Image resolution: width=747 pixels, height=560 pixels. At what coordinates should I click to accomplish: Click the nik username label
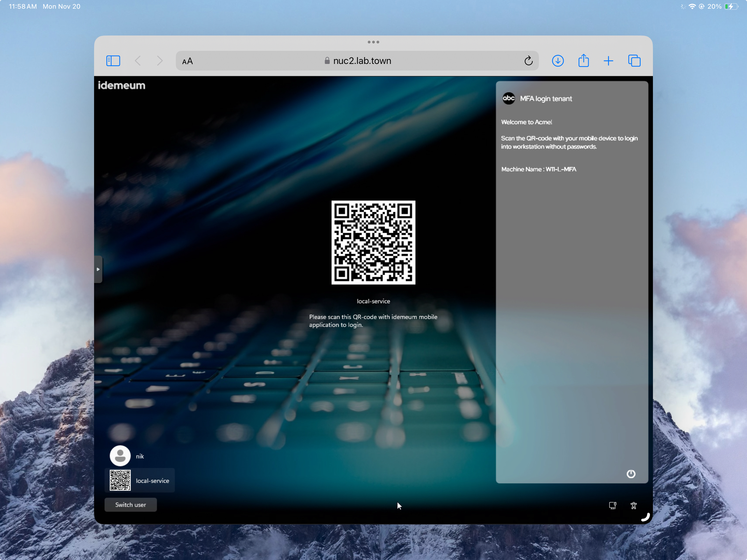pyautogui.click(x=140, y=456)
